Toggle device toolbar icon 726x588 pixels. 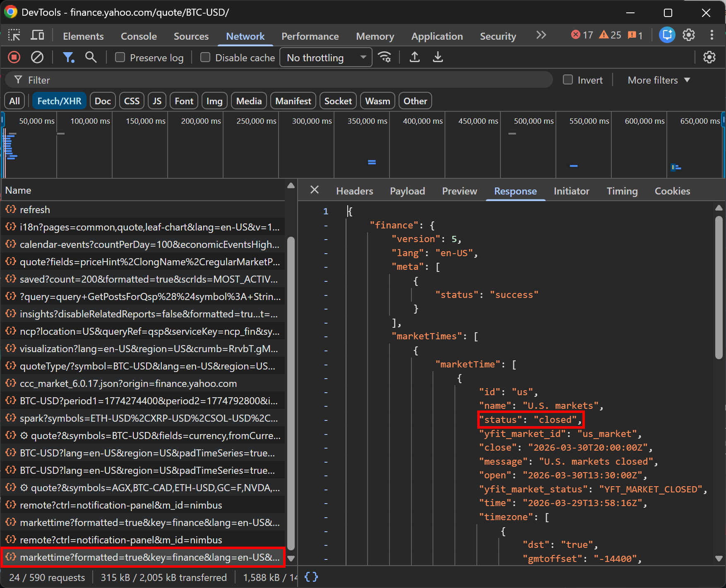point(37,35)
